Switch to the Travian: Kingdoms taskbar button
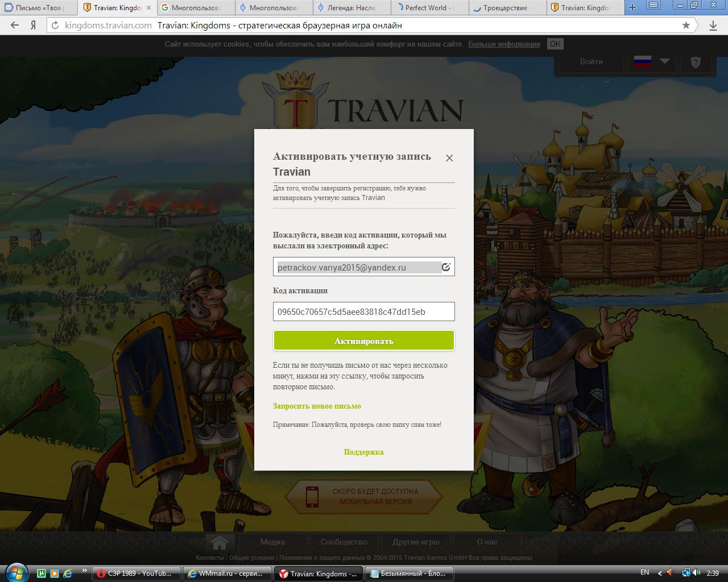 point(318,573)
